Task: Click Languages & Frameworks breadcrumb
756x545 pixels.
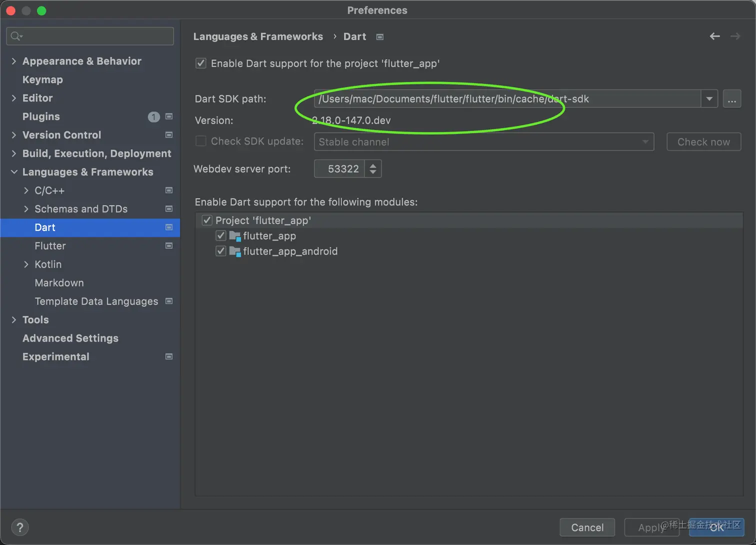Action: [x=258, y=36]
